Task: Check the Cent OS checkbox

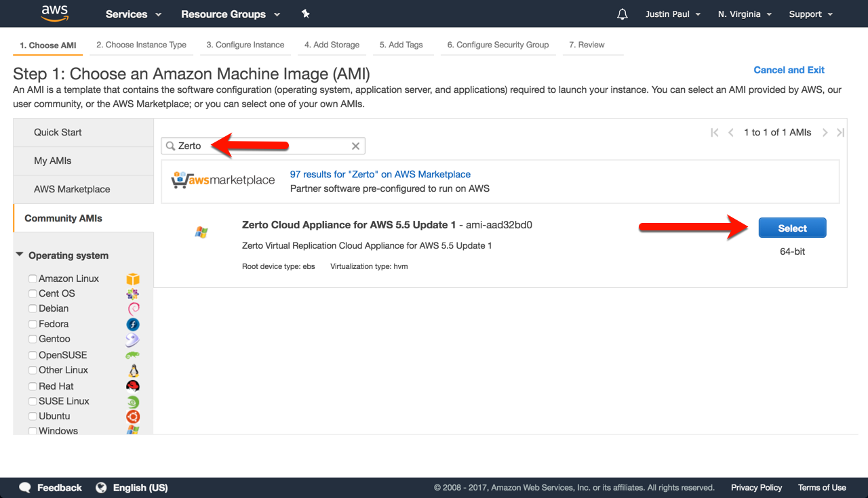Action: click(x=33, y=293)
